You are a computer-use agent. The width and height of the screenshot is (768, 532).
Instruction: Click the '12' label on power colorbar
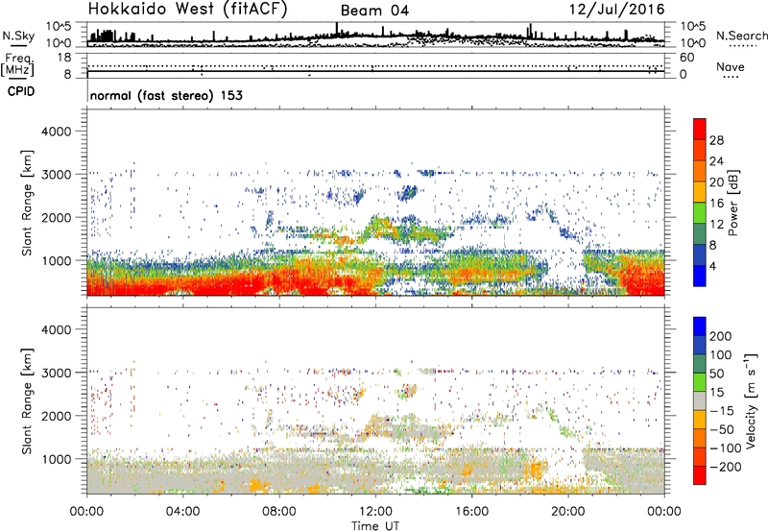(716, 225)
